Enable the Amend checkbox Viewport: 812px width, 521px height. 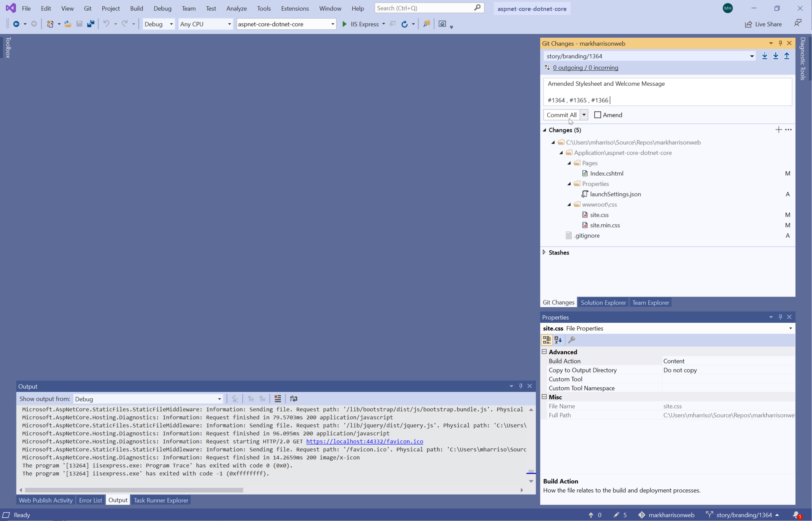point(598,115)
